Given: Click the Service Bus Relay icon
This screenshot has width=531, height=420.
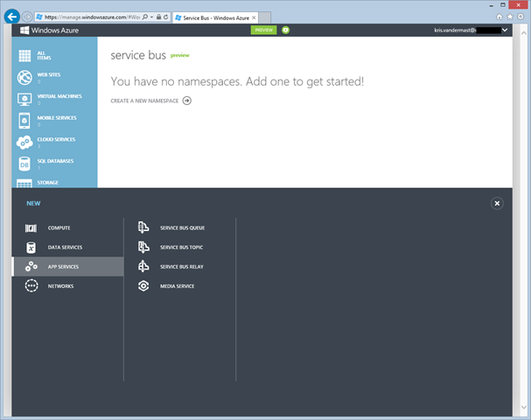Looking at the screenshot, I should point(143,266).
